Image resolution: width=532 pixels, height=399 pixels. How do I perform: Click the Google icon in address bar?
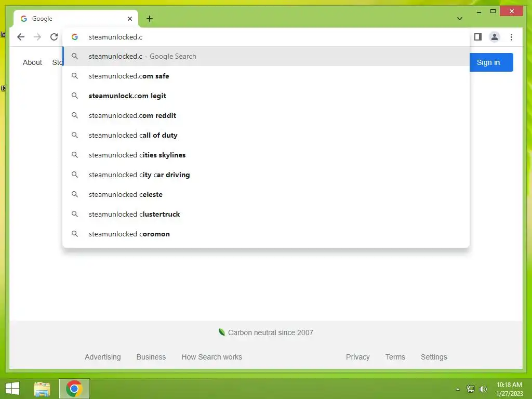coord(75,37)
